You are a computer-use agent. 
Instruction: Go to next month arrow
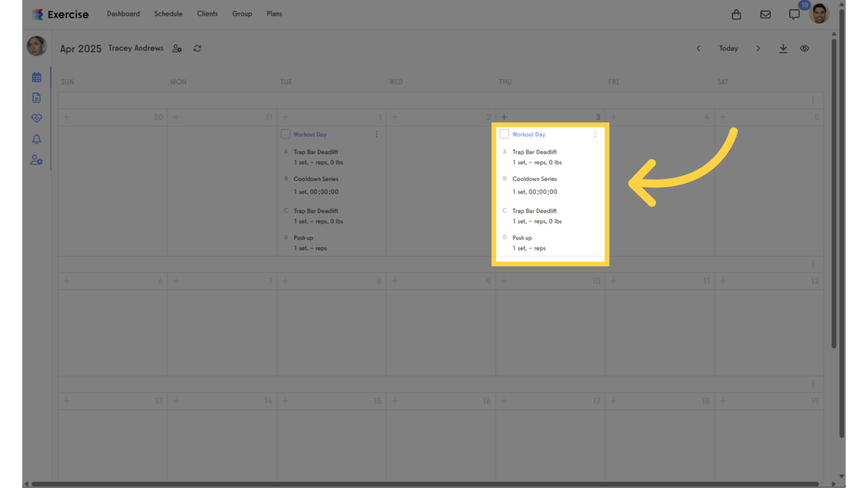758,48
